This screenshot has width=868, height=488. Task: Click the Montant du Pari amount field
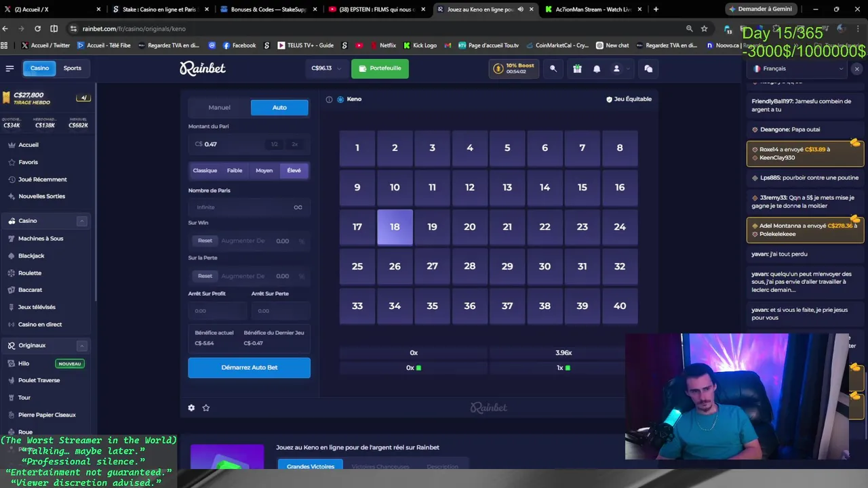tap(248, 144)
